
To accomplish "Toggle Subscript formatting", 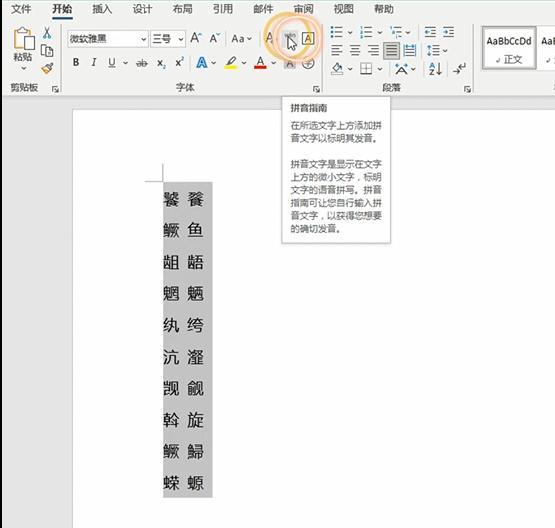I will [x=161, y=63].
